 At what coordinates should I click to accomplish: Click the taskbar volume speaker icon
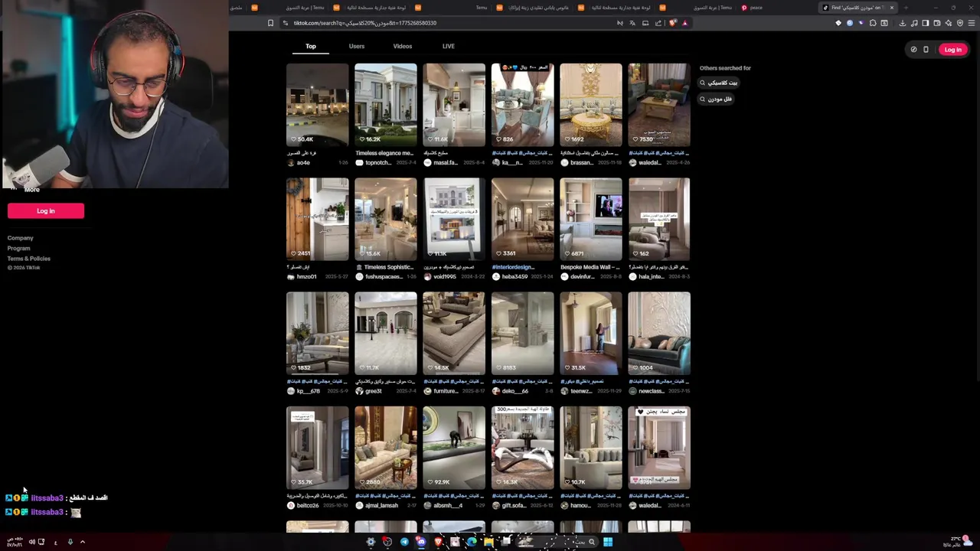click(x=32, y=542)
